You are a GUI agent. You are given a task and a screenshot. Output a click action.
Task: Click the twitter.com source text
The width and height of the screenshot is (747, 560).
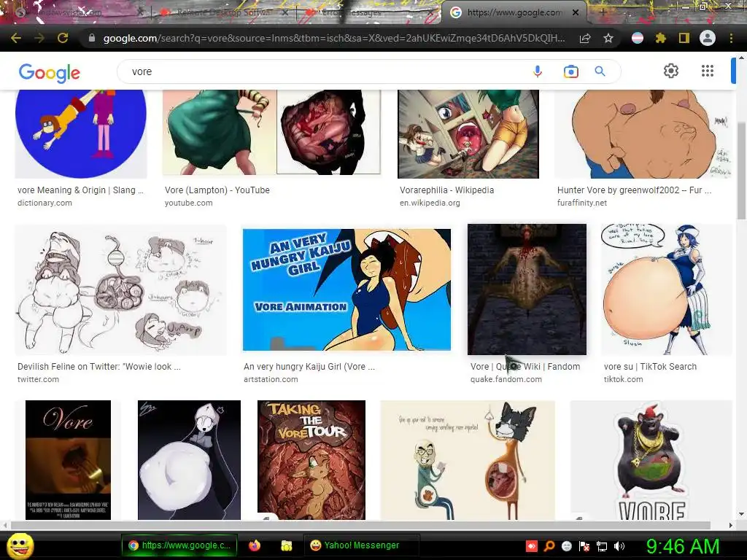(38, 379)
